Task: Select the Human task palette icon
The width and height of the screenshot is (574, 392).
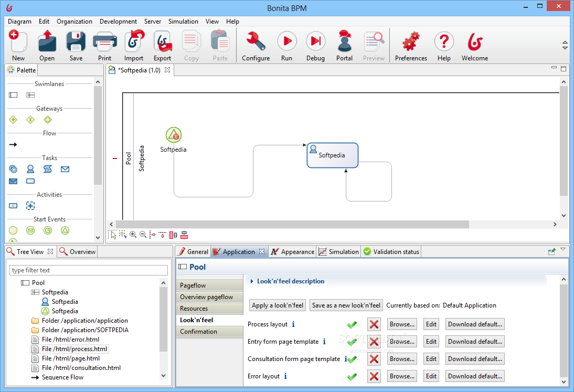Action: tap(30, 169)
